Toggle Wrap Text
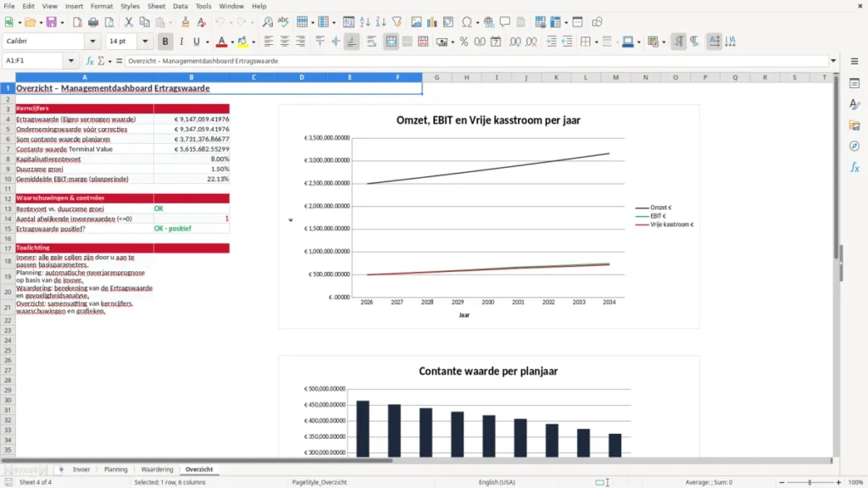868x488 pixels. (x=371, y=42)
